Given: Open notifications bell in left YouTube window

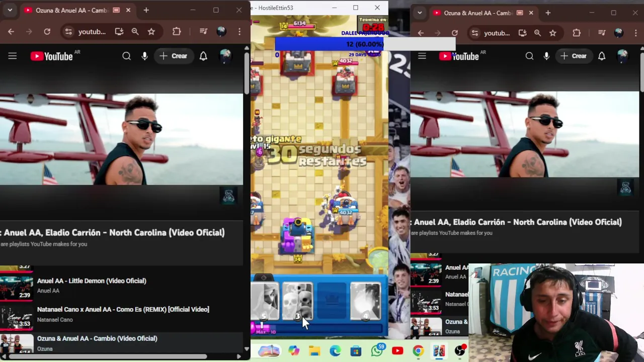Looking at the screenshot, I should [x=203, y=56].
